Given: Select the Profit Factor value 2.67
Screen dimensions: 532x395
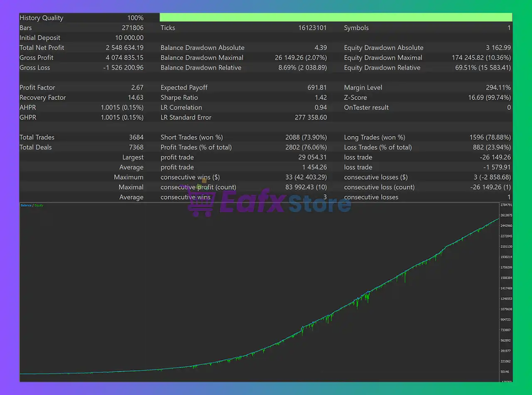Looking at the screenshot, I should pyautogui.click(x=137, y=88).
